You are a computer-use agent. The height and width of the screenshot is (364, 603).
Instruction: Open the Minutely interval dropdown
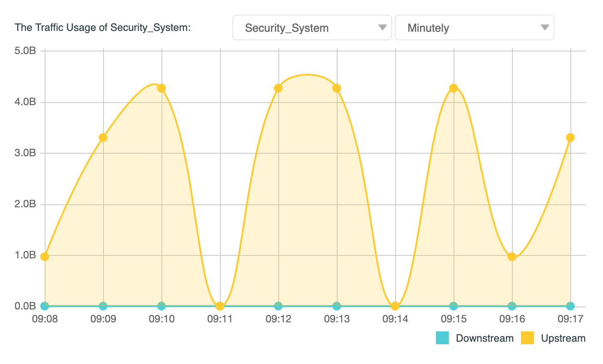pos(474,28)
